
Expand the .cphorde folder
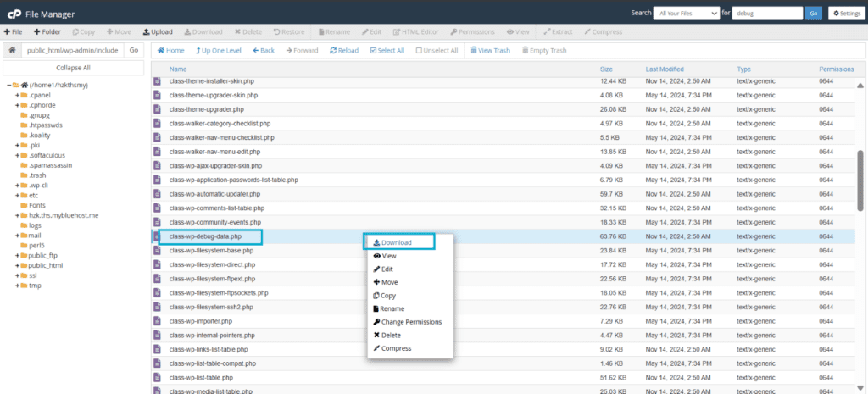[17, 105]
